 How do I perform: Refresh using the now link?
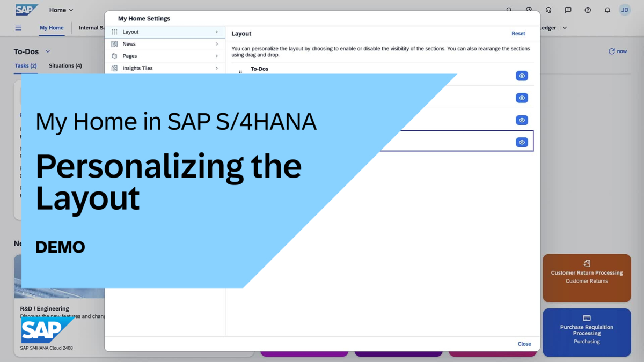617,51
